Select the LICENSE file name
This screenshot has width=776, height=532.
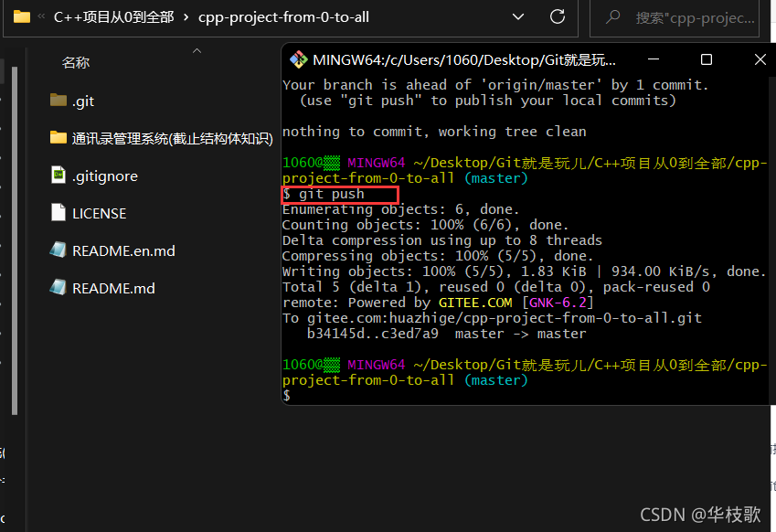click(99, 214)
